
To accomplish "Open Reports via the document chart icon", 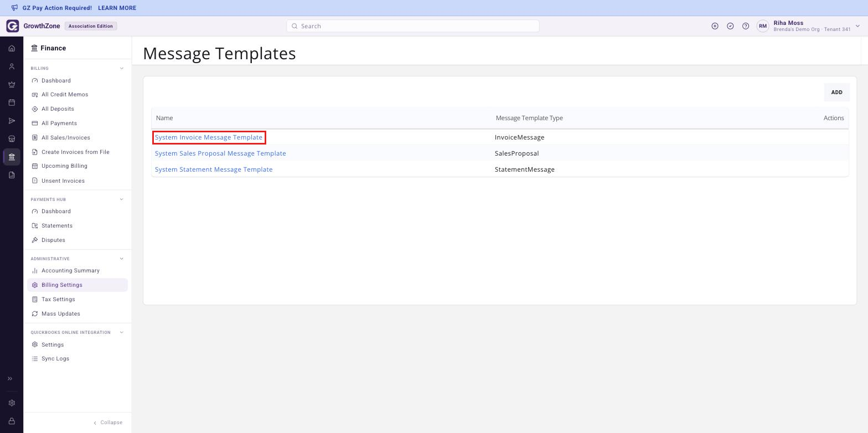I will [x=12, y=175].
